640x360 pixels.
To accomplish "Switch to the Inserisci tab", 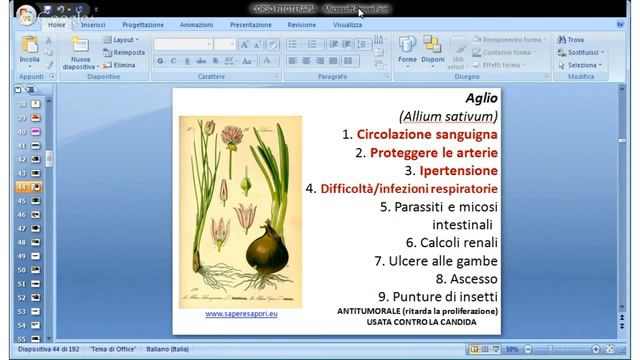I will 93,25.
